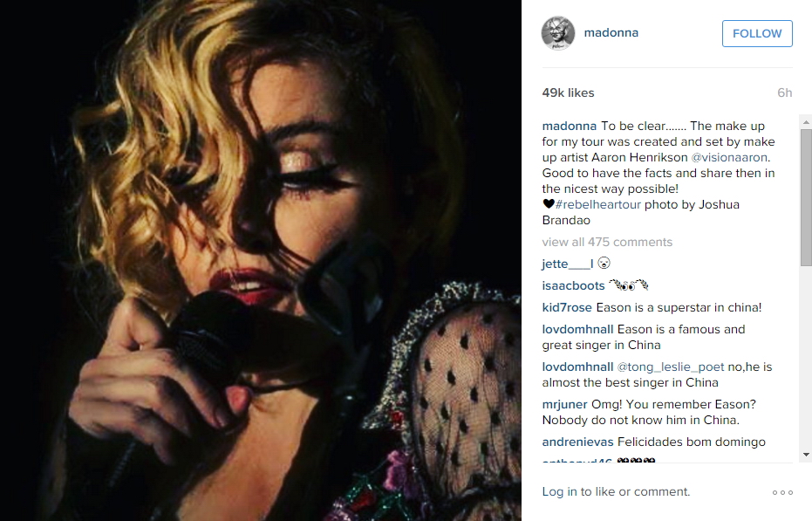Image resolution: width=812 pixels, height=521 pixels.
Task: Open kid7rose commenter profile
Action: click(567, 308)
